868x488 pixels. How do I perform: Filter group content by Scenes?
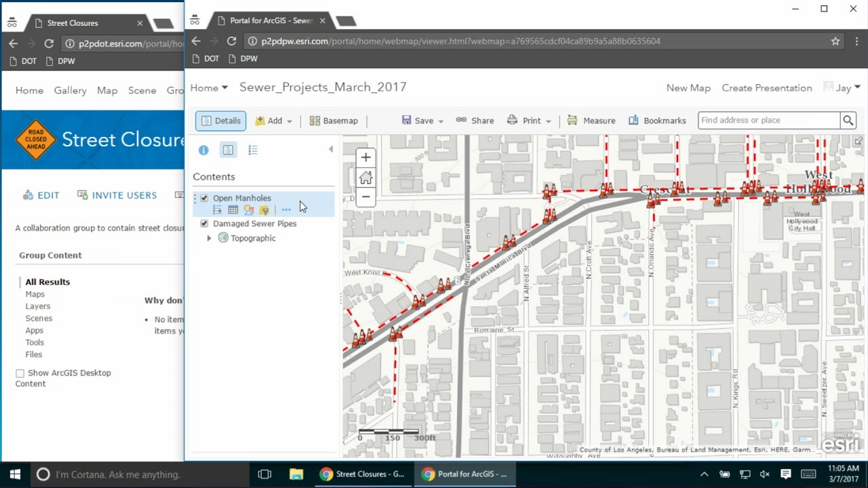click(39, 319)
